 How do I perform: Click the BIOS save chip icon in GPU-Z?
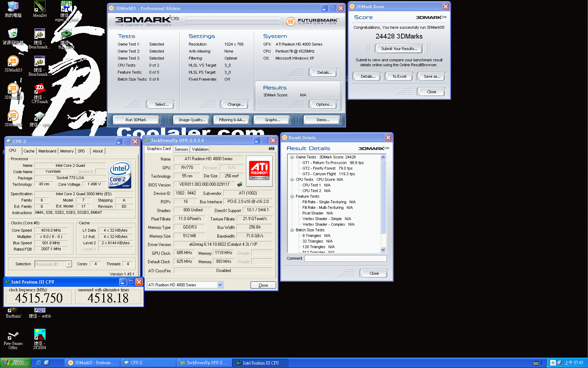point(240,184)
